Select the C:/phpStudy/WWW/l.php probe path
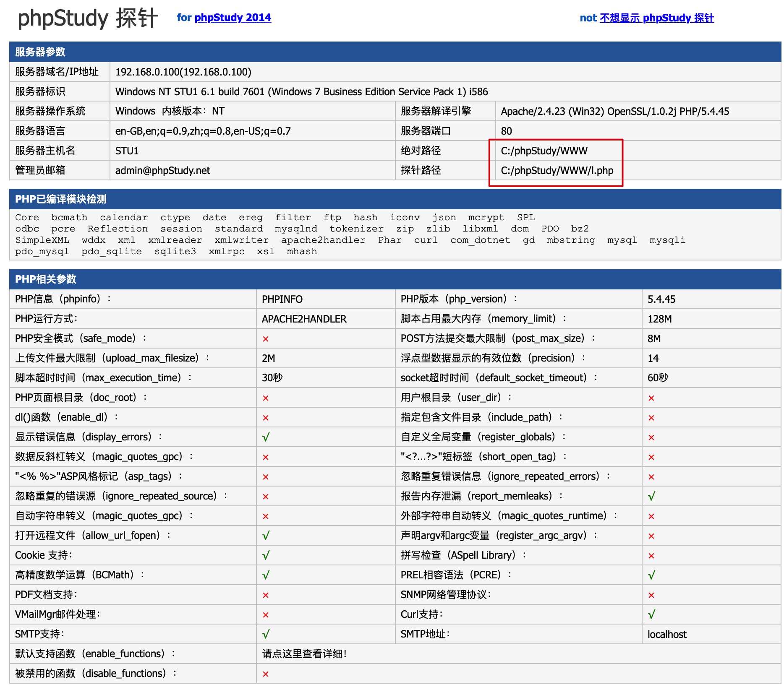 tap(557, 170)
